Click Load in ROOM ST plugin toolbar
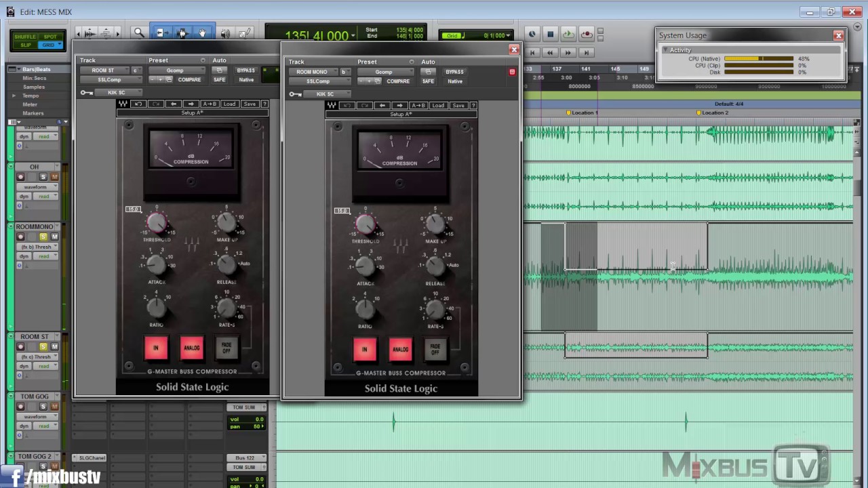The width and height of the screenshot is (868, 488). 229,104
